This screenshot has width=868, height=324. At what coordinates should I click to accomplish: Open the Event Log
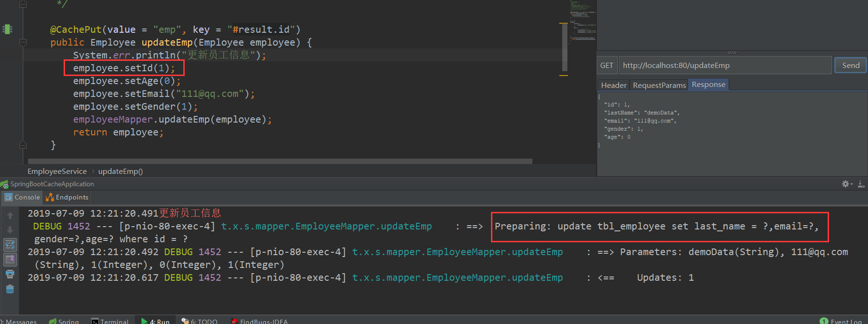(x=846, y=322)
